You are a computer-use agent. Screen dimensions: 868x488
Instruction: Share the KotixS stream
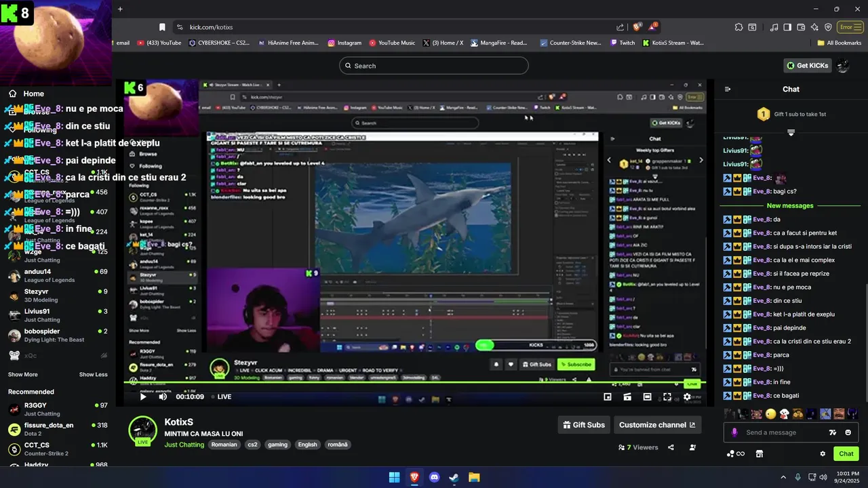click(x=671, y=447)
